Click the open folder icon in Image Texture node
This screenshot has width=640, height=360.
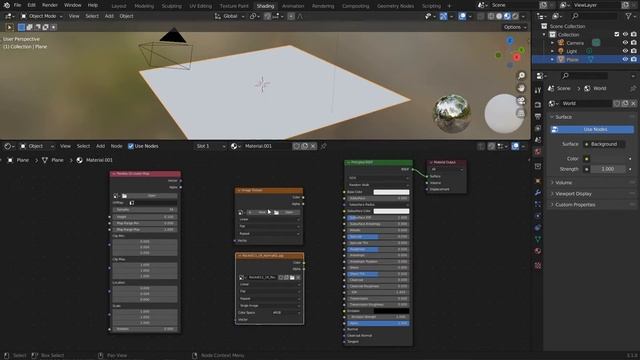[x=276, y=212]
